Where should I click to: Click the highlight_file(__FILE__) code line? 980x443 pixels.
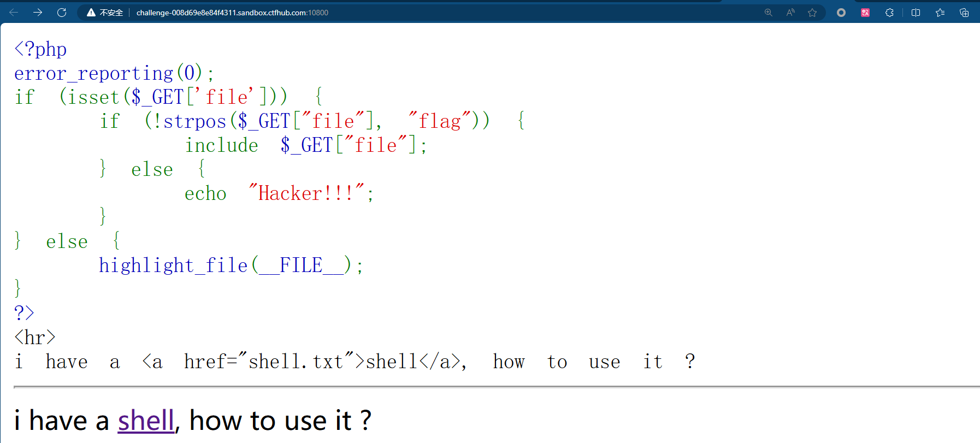coord(230,265)
